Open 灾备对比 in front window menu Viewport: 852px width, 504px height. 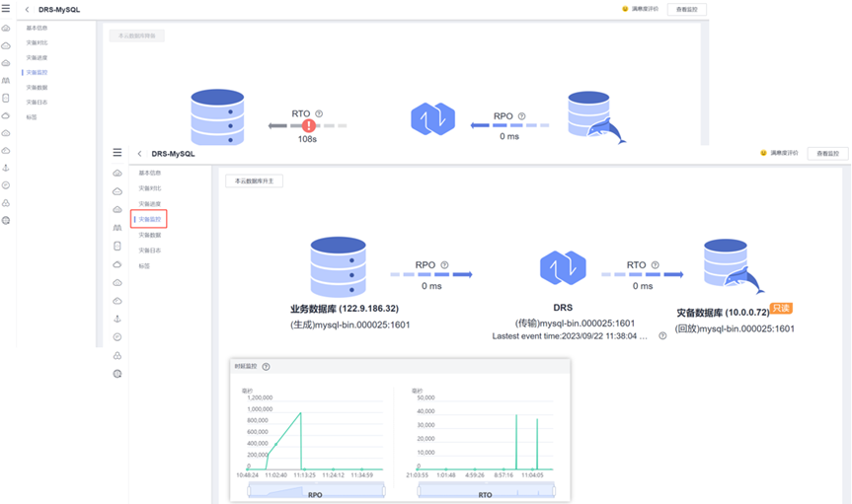click(x=149, y=188)
